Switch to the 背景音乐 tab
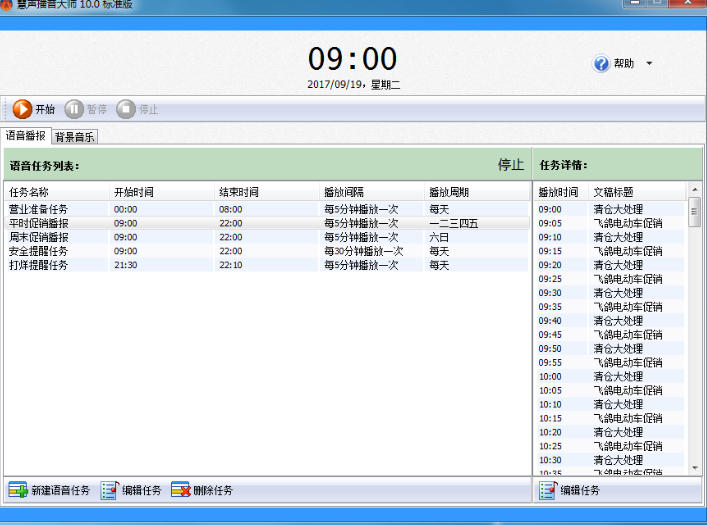 75,137
